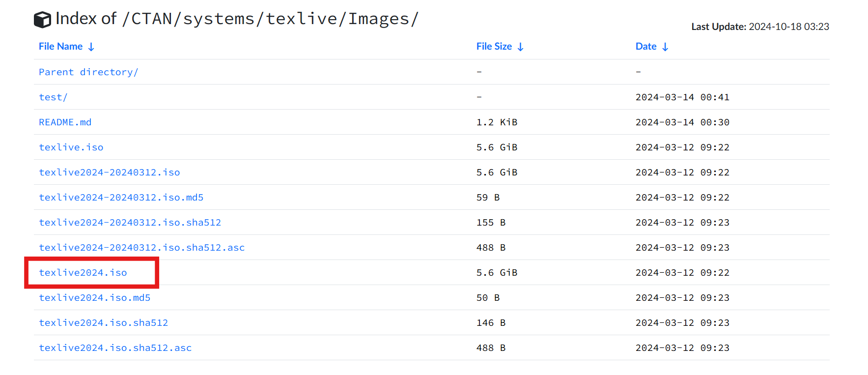Open texlive2024-20240312.iso.sha512.asc signature
868x375 pixels.
coord(141,247)
